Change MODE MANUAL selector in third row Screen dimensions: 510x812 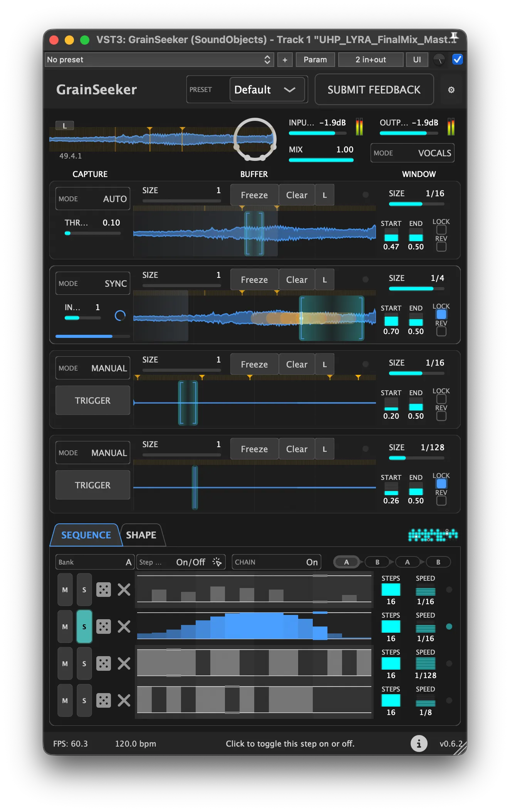[x=93, y=368]
